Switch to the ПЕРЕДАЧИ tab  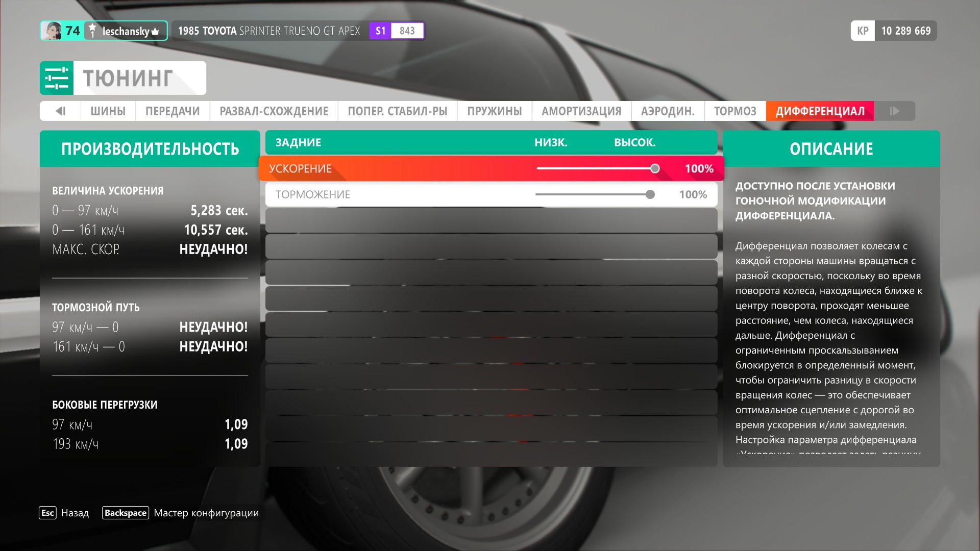(173, 111)
